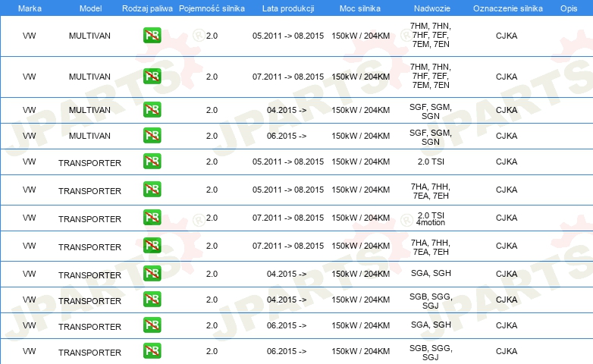The image size is (593, 364).
Task: Click fuel icon for Transporter 06.2015 SGB, SGG, SGJ row
Action: point(152,351)
